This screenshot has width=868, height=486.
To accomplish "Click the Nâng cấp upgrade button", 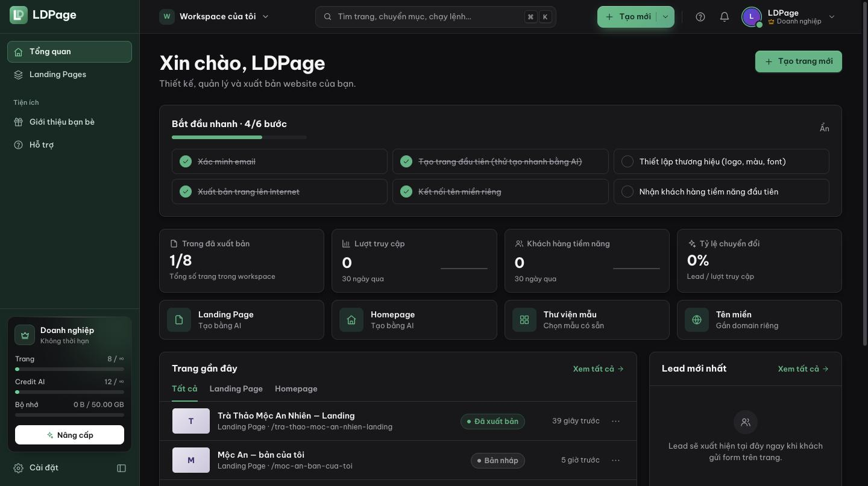I will pos(69,435).
